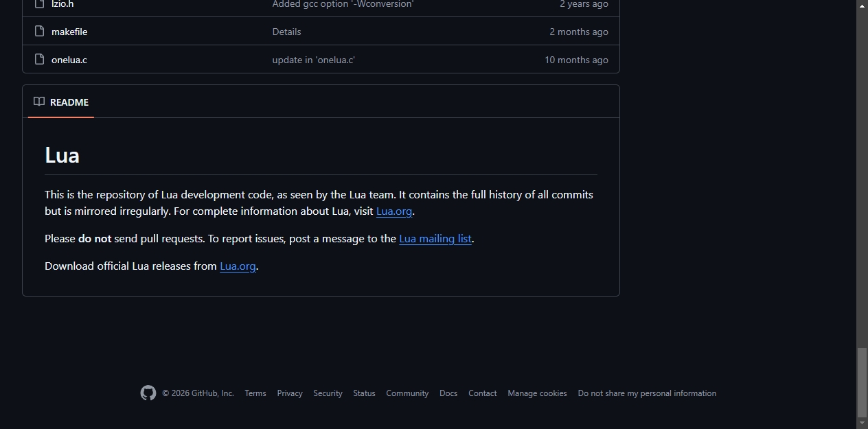Click Manage cookies in footer
868x429 pixels.
(x=537, y=393)
